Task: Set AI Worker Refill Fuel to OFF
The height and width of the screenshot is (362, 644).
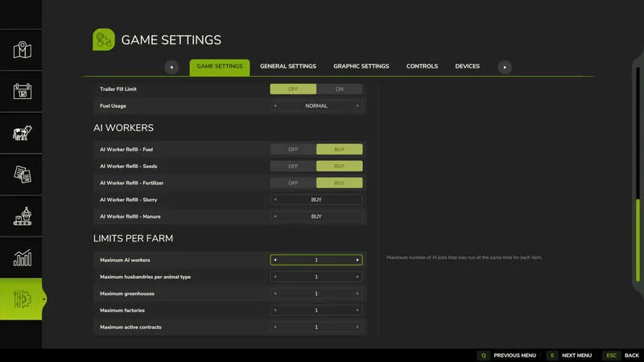Action: pyautogui.click(x=293, y=150)
